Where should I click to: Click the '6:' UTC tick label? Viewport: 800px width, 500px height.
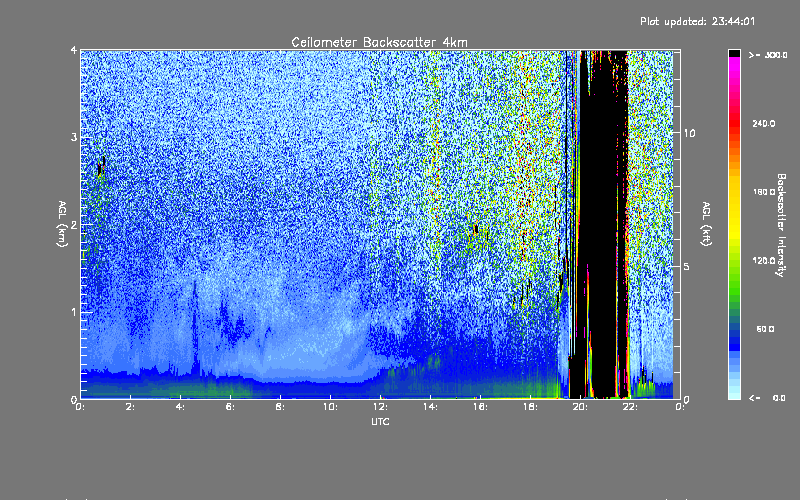click(231, 407)
